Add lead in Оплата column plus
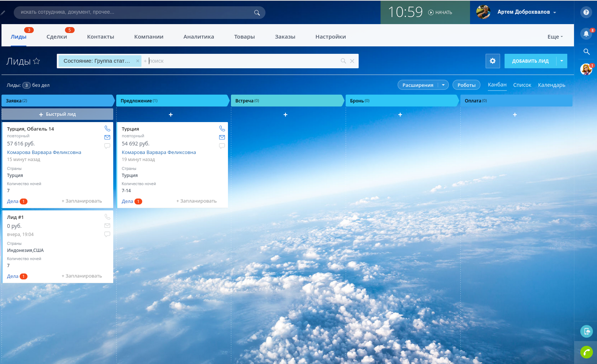This screenshot has height=364, width=597. (515, 115)
